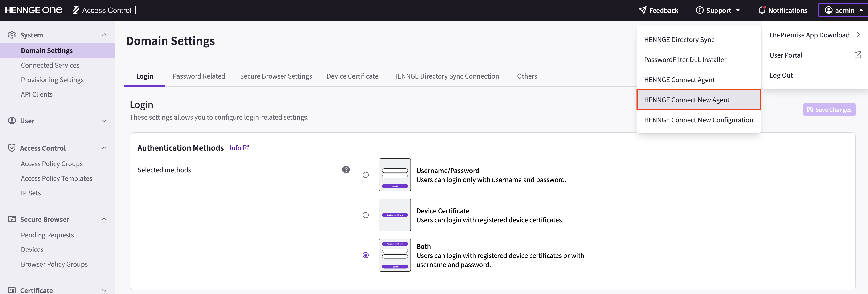Viewport: 868px width, 294px height.
Task: Click the admin user avatar icon
Action: 828,10
